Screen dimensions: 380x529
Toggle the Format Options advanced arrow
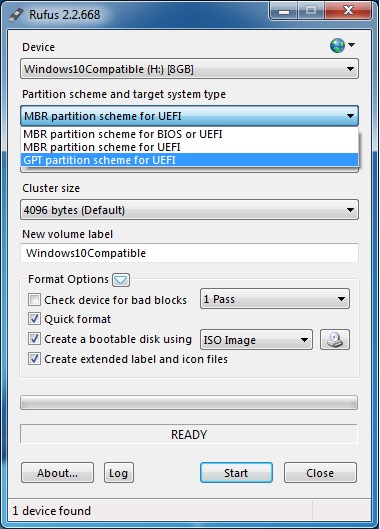point(121,280)
